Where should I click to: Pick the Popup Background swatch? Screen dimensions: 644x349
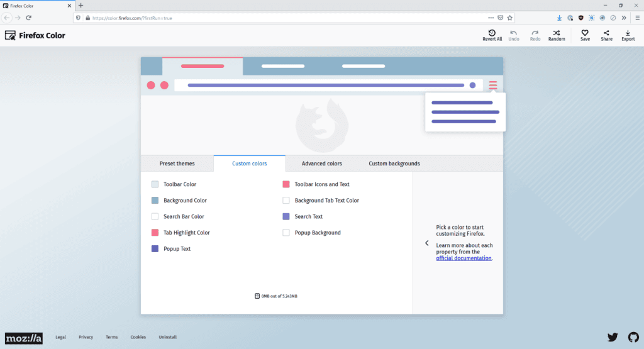point(286,233)
